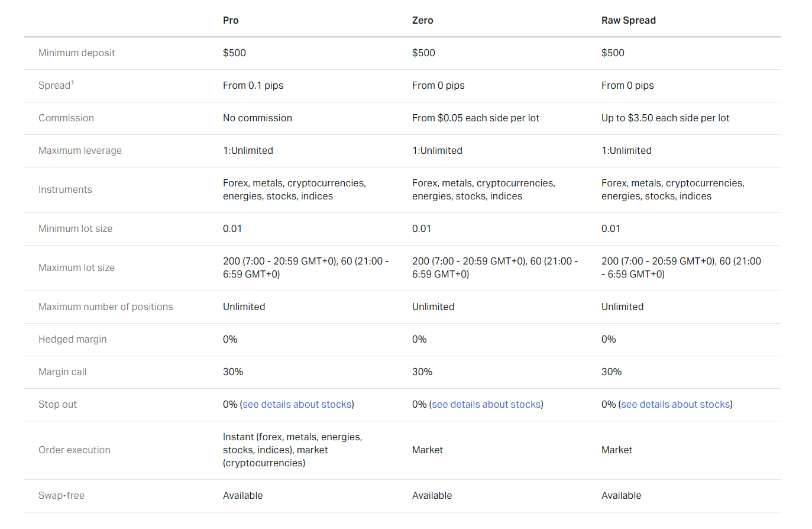The image size is (812, 529).
Task: Click the 'Instruments' row label
Action: point(65,189)
